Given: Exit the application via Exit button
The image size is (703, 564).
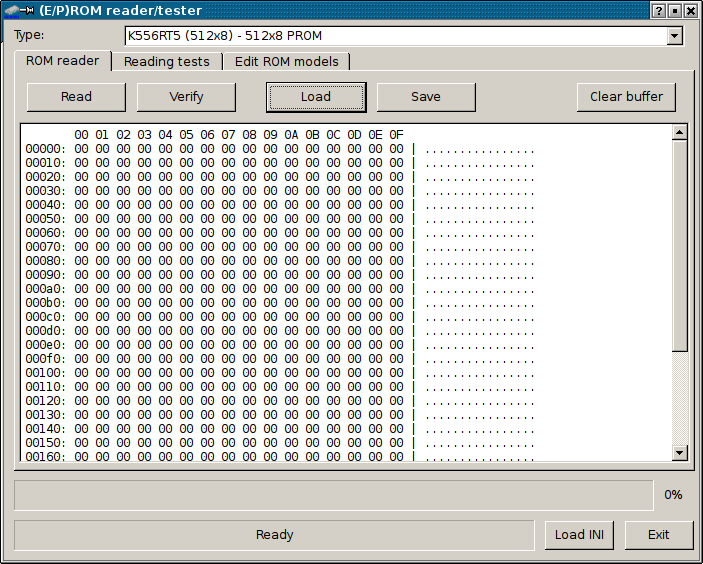Looking at the screenshot, I should click(658, 535).
